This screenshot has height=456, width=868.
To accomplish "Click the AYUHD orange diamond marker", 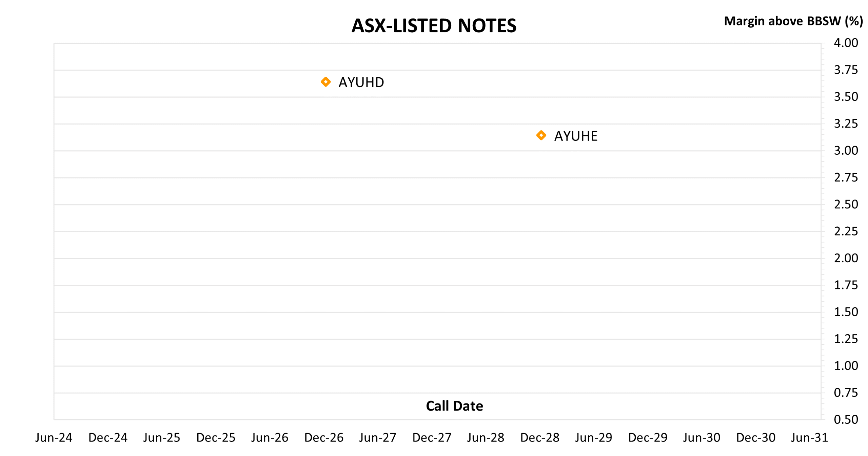I will 325,82.
